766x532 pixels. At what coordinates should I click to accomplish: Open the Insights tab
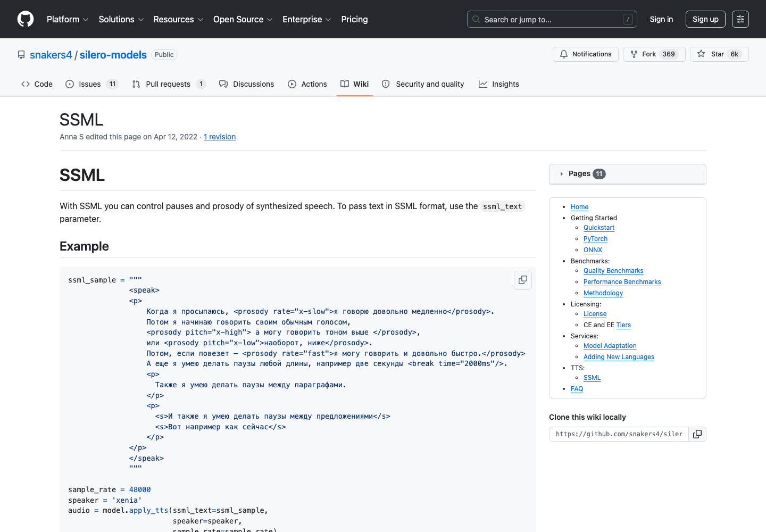(499, 84)
